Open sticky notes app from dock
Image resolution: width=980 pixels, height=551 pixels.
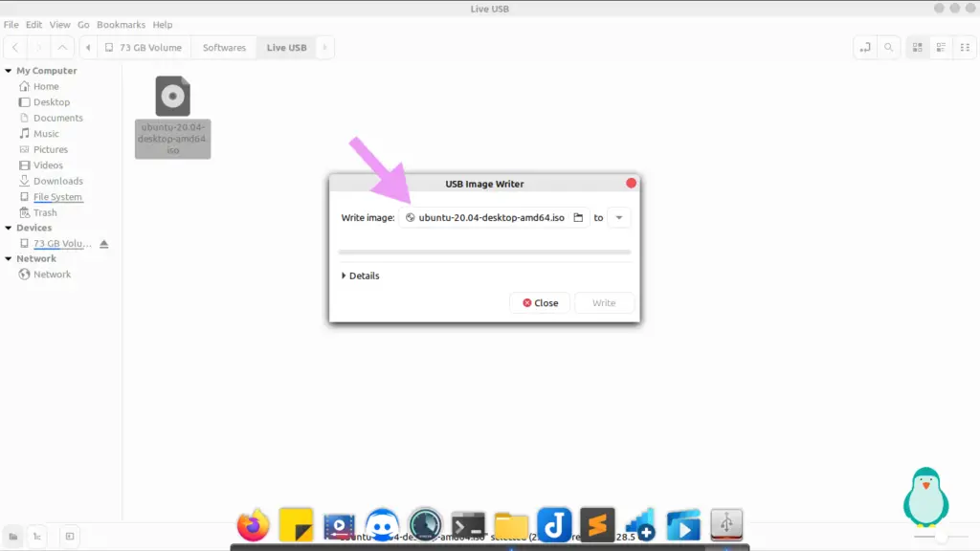pyautogui.click(x=296, y=525)
